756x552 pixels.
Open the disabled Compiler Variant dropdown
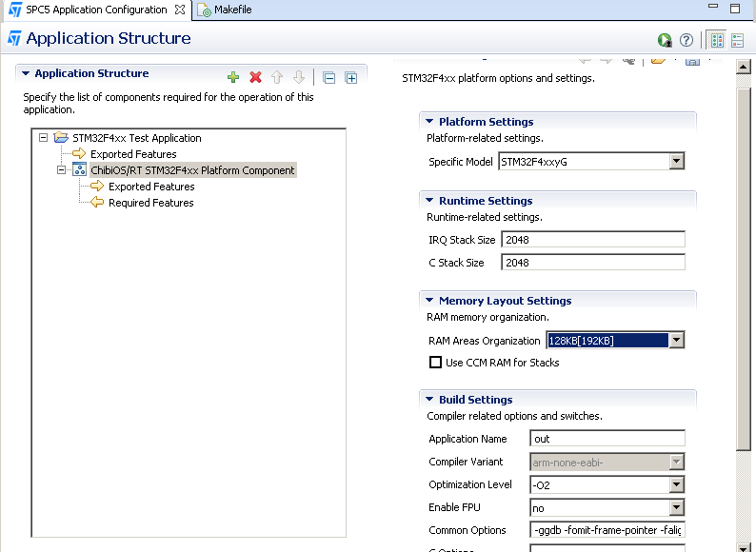click(x=676, y=462)
